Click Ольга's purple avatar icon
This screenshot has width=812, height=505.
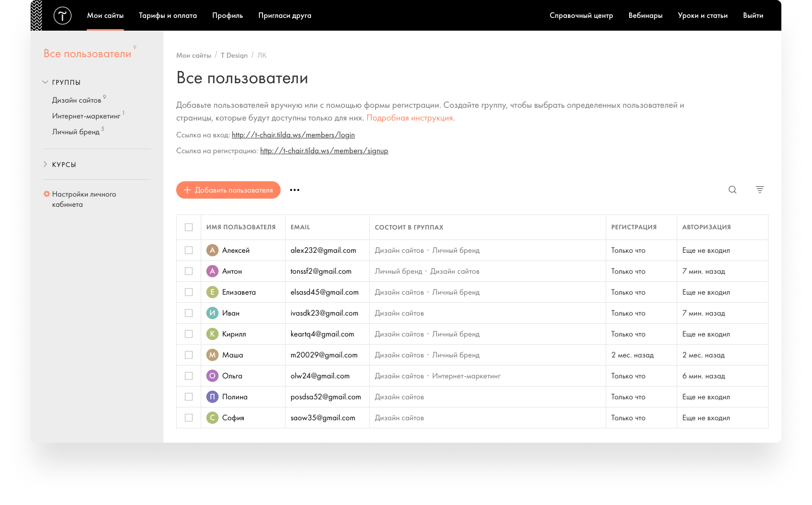(212, 376)
